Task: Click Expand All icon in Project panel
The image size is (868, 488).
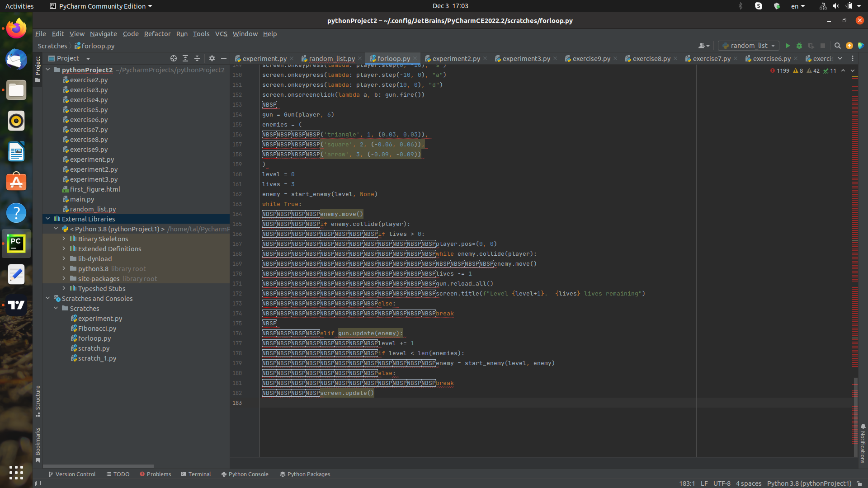Action: [185, 58]
